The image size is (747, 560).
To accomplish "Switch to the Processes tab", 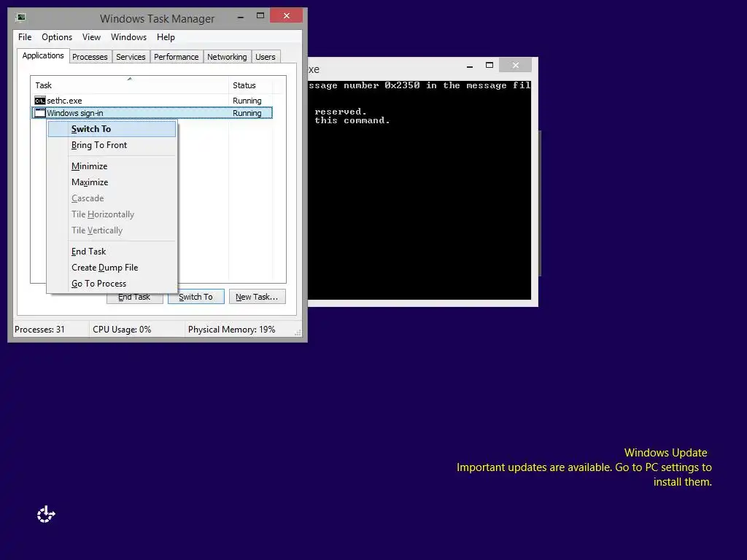I will point(90,57).
